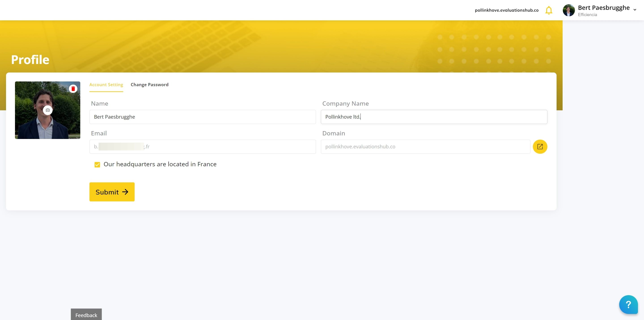Open the blue help question mark bubble
Viewport: 644px width, 320px height.
click(628, 305)
